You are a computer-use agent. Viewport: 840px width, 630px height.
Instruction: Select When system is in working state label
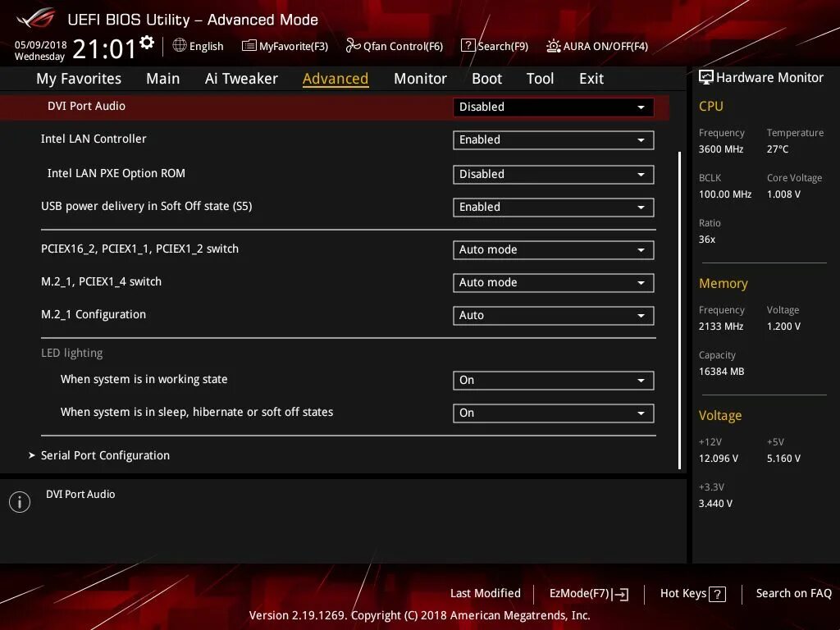pos(144,379)
